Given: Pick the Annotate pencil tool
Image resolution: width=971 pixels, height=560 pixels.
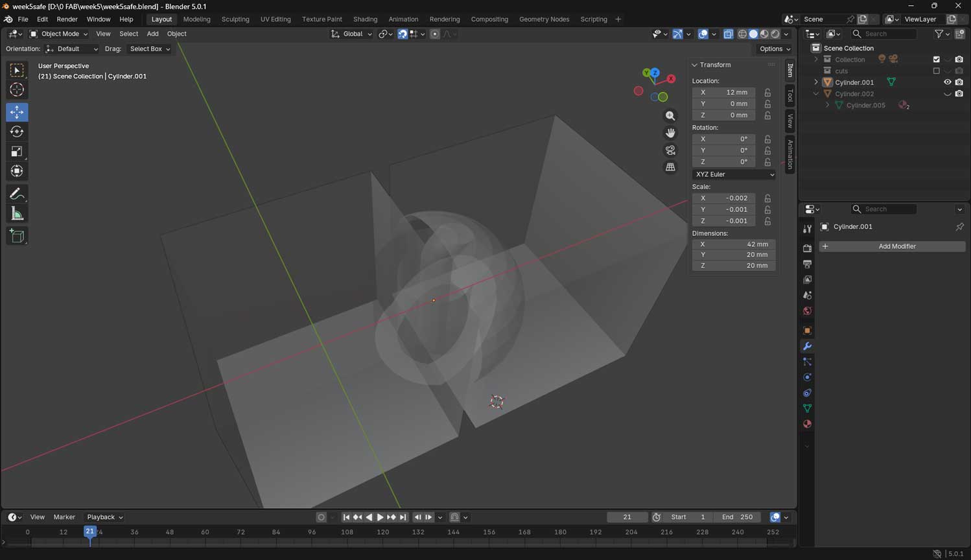Looking at the screenshot, I should click(17, 194).
